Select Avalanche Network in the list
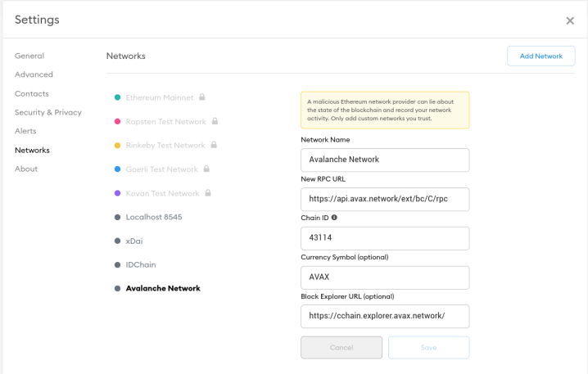Screen dimensions: 588x374 (x=163, y=288)
